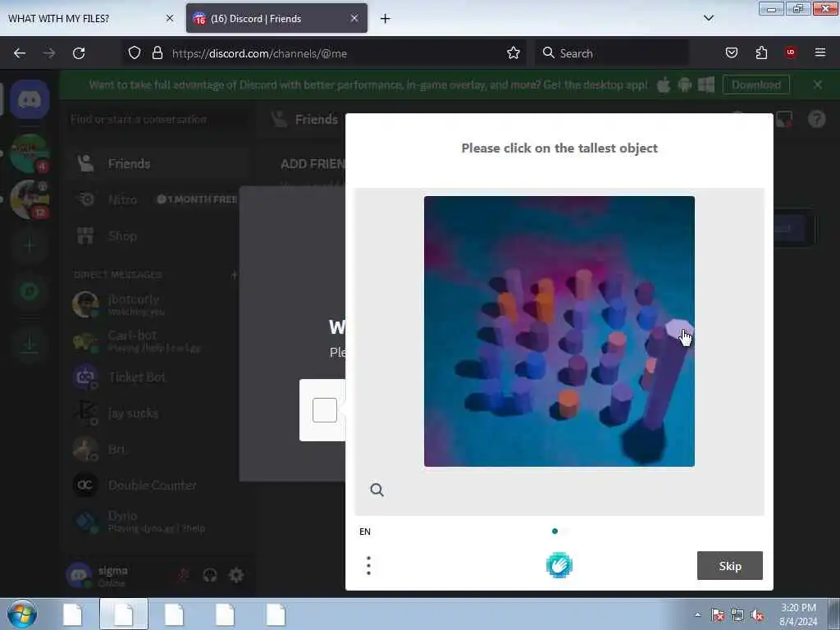
Task: Open the Nitro sidebar item
Action: click(157, 199)
